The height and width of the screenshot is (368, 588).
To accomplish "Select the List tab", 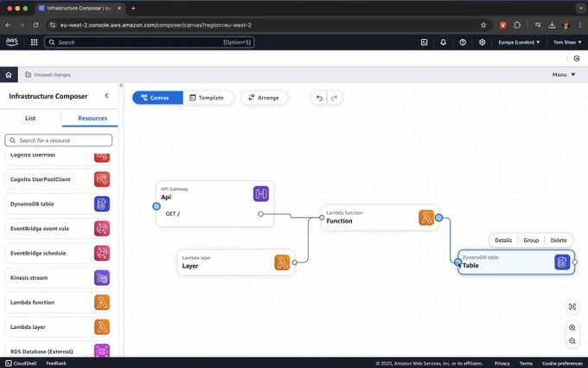I will tap(30, 118).
